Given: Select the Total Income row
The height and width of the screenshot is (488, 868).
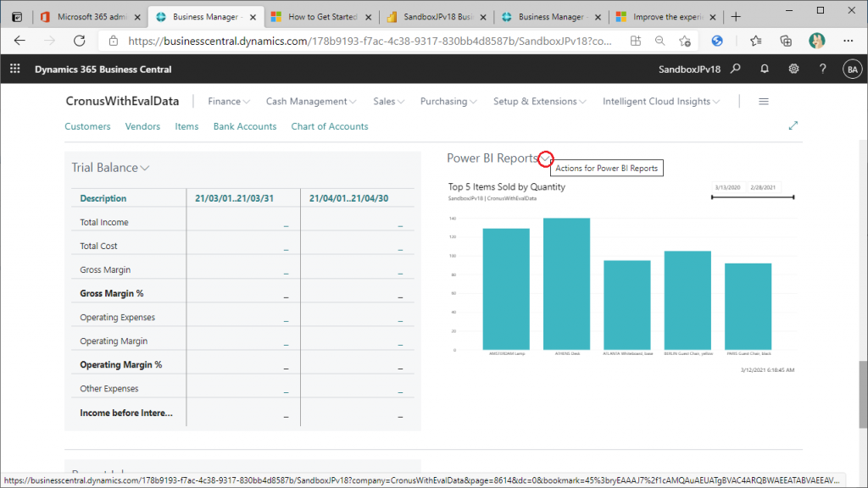Looking at the screenshot, I should point(242,222).
